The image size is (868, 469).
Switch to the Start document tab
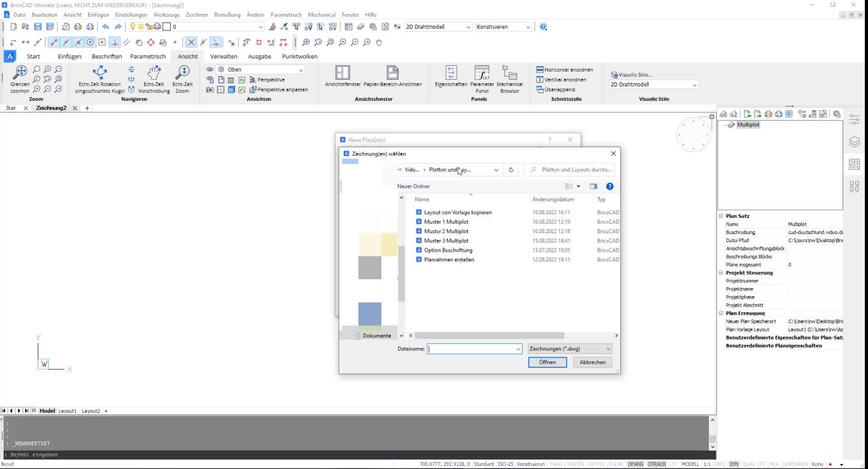tap(11, 108)
